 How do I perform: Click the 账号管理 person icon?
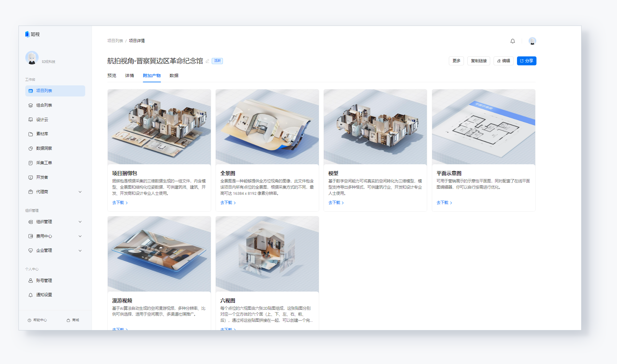31,280
